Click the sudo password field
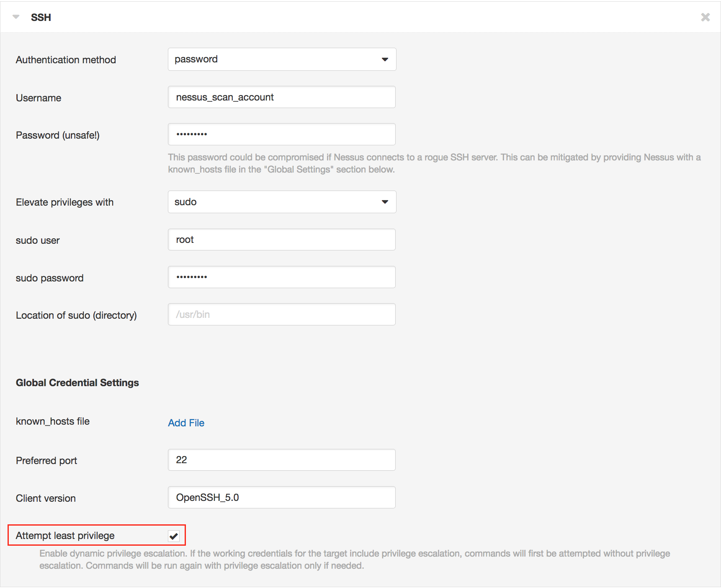 (282, 277)
